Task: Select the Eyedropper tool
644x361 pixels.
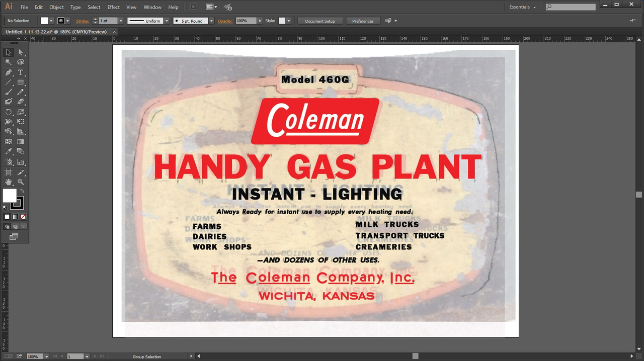Action: (9, 151)
